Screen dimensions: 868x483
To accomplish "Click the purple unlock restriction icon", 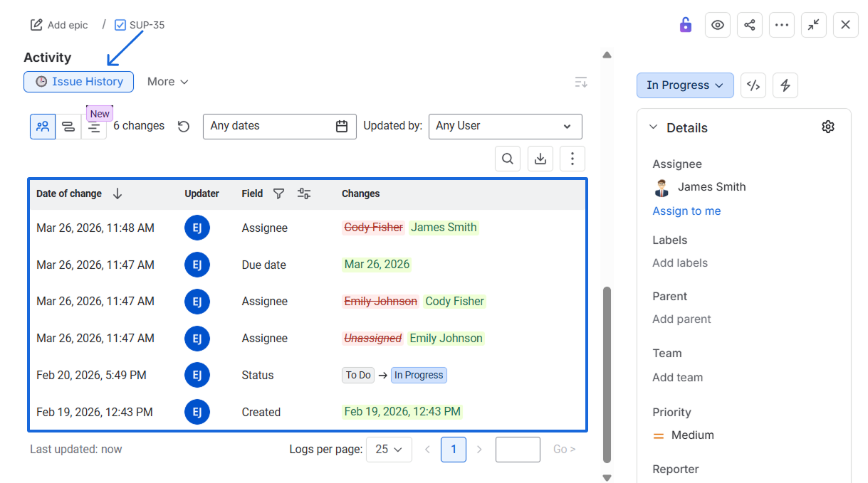I will (686, 25).
